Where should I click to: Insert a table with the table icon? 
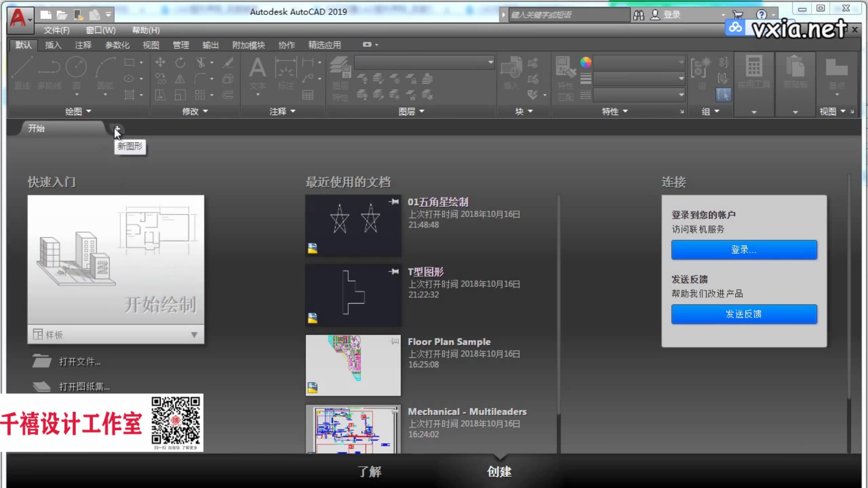coord(308,95)
